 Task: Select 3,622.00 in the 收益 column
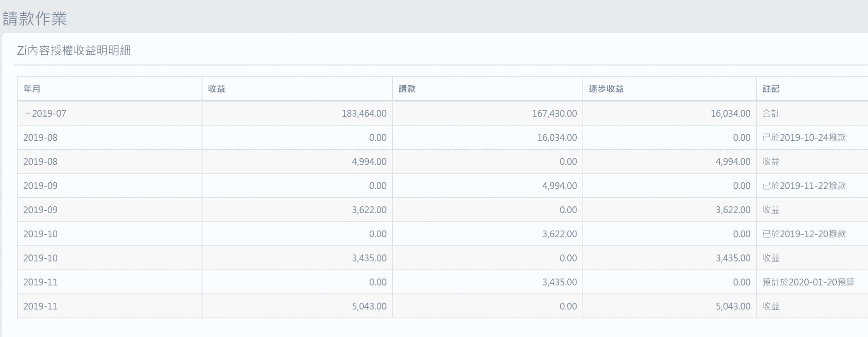click(x=369, y=210)
